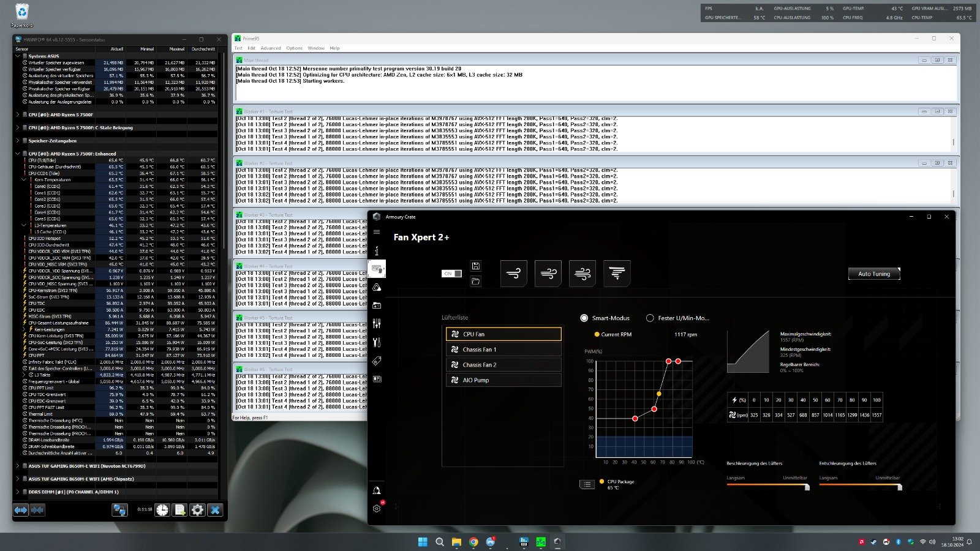This screenshot has width=980, height=551.
Task: Select the Full Speed fan preset icon
Action: (617, 273)
